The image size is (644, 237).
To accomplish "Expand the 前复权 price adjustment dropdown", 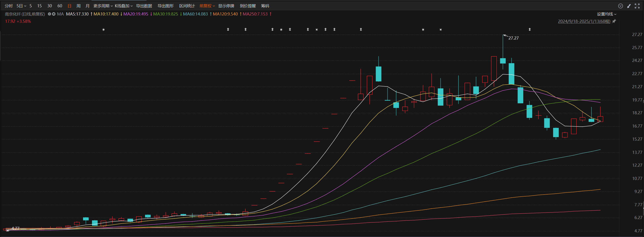I will 207,6.
